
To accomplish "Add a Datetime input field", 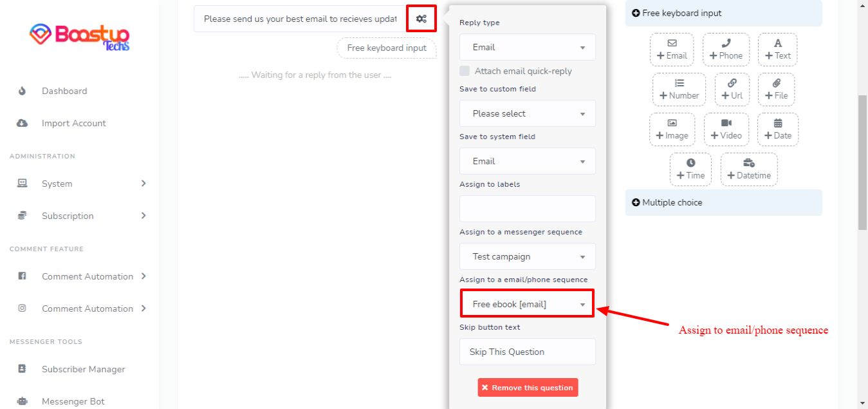I will (x=748, y=169).
